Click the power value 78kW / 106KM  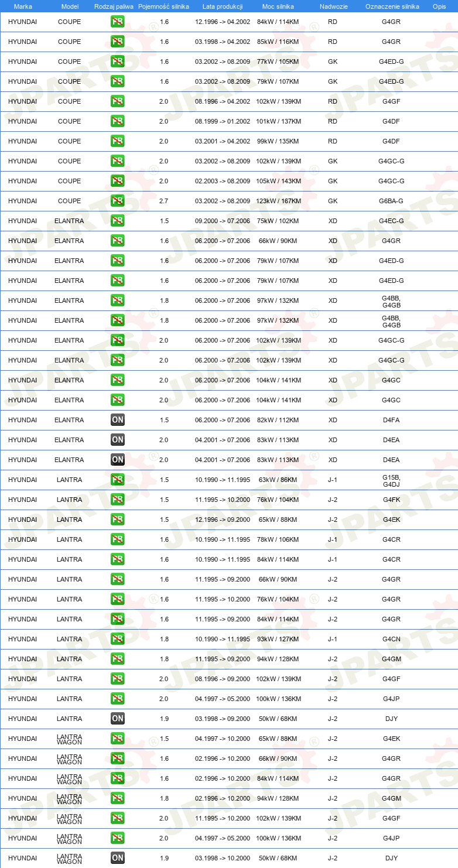[278, 539]
